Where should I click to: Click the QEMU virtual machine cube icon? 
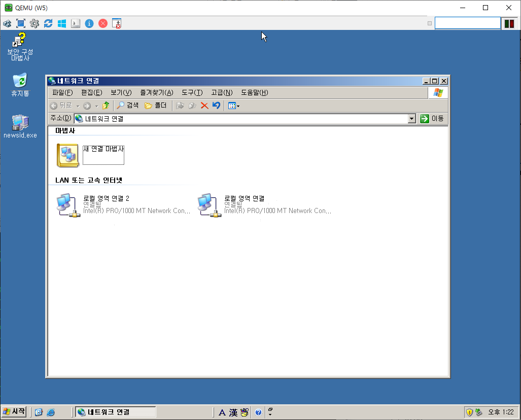(x=7, y=24)
